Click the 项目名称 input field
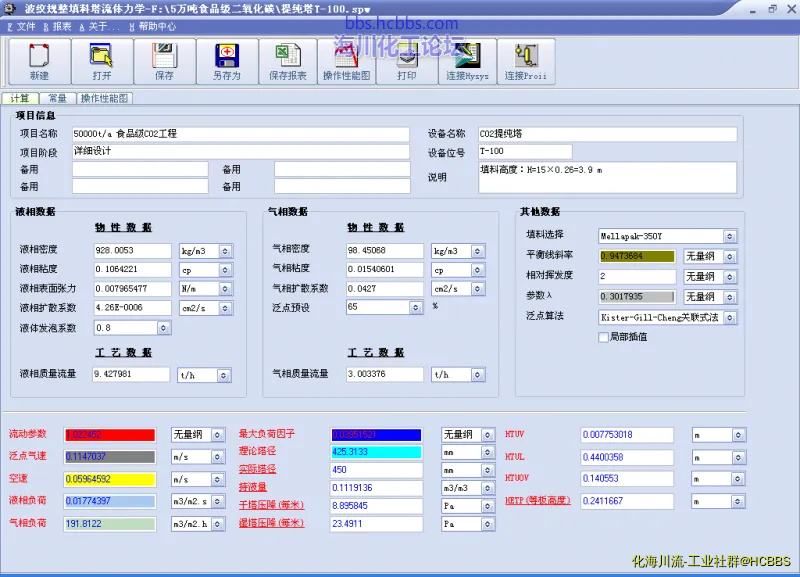This screenshot has width=800, height=577. click(x=240, y=133)
